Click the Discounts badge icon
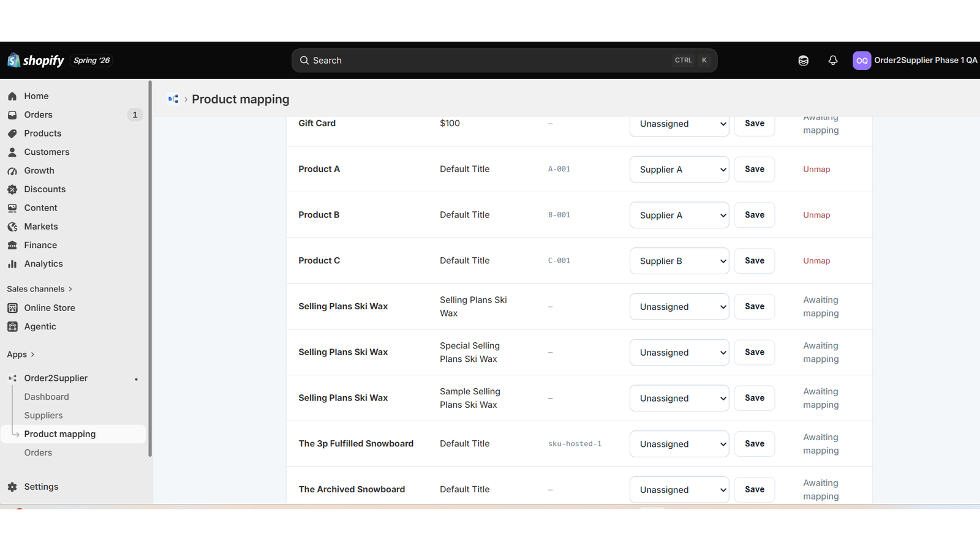Image resolution: width=980 pixels, height=551 pixels. (x=12, y=189)
